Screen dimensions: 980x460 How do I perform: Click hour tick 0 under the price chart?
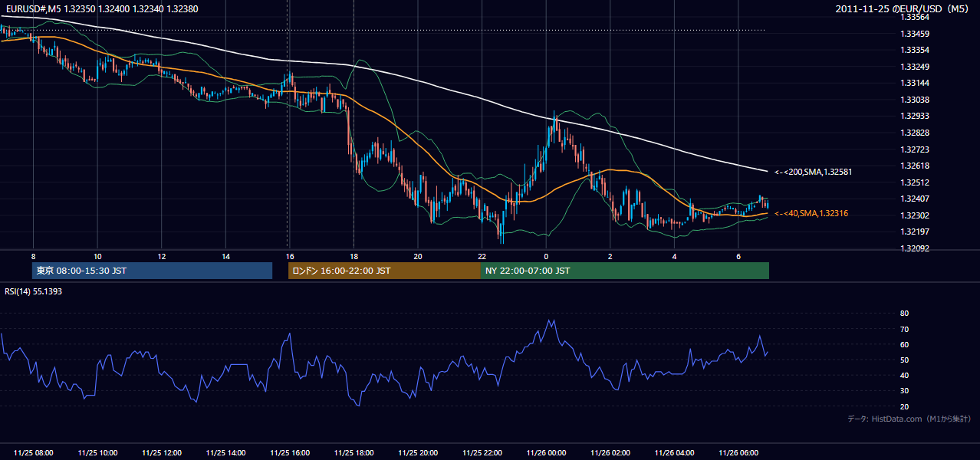(x=546, y=256)
